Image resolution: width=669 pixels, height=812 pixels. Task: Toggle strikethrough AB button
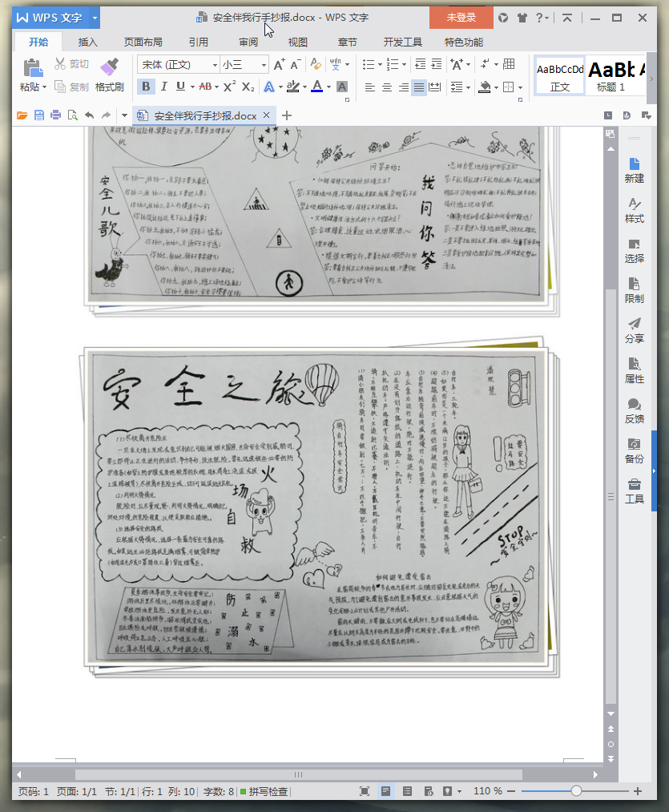pyautogui.click(x=205, y=87)
